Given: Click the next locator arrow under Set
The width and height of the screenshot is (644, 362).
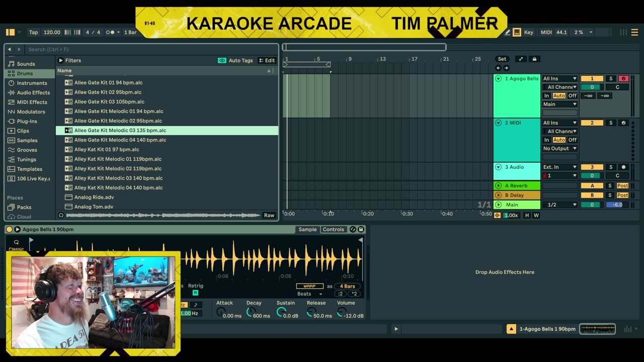Looking at the screenshot, I should pyautogui.click(x=506, y=68).
